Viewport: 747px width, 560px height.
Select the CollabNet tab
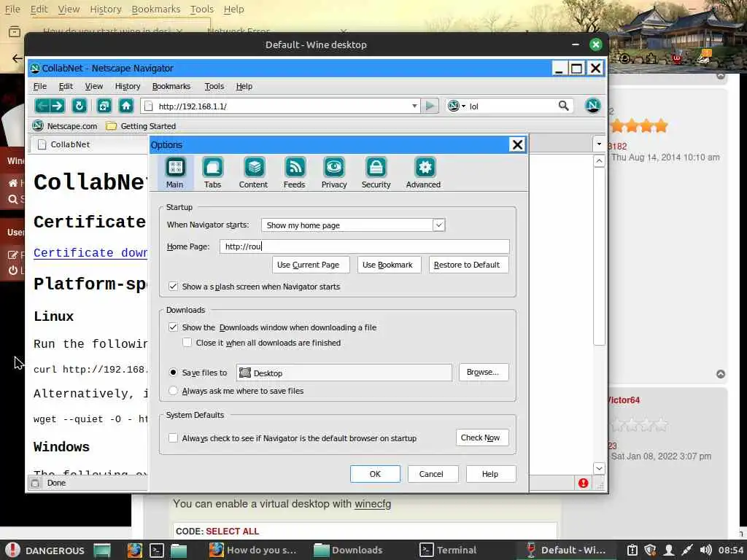click(x=90, y=144)
